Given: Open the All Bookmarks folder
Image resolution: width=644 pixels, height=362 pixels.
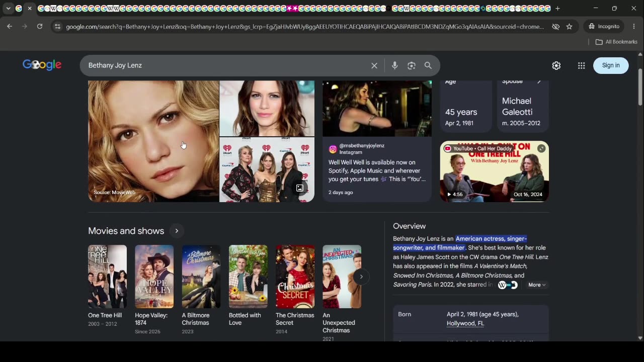Looking at the screenshot, I should (616, 42).
